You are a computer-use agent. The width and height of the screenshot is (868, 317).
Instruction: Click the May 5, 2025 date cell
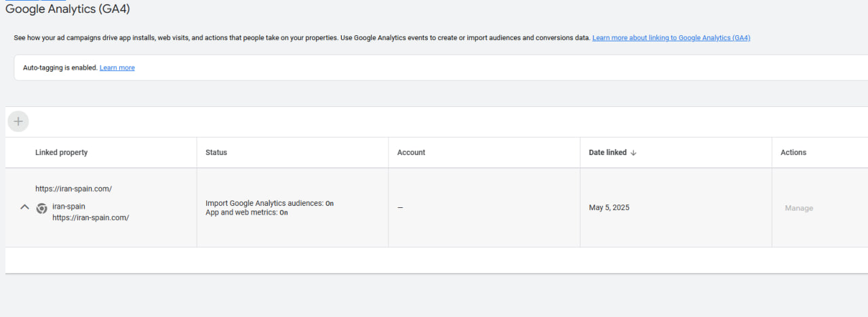click(x=608, y=208)
